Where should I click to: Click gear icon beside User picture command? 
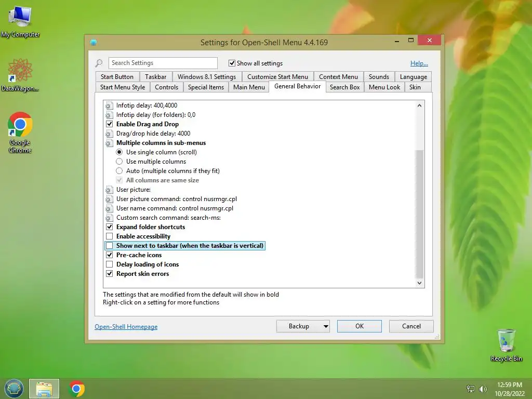(109, 199)
